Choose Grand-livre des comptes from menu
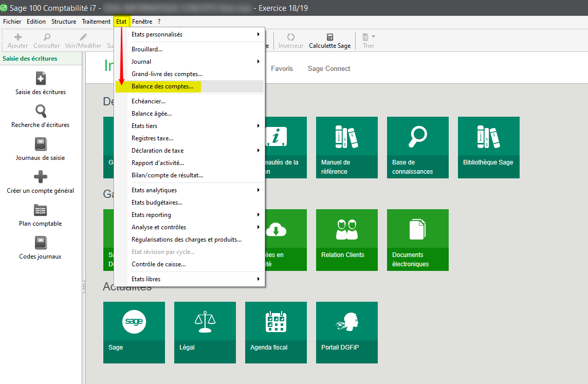Viewport: 588px width, 384px height. tap(167, 74)
